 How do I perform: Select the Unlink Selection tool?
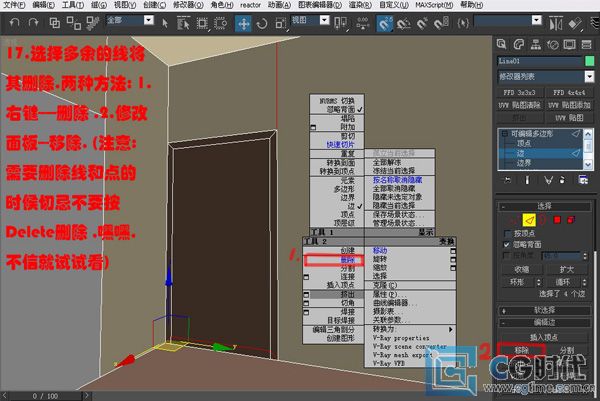click(x=73, y=23)
